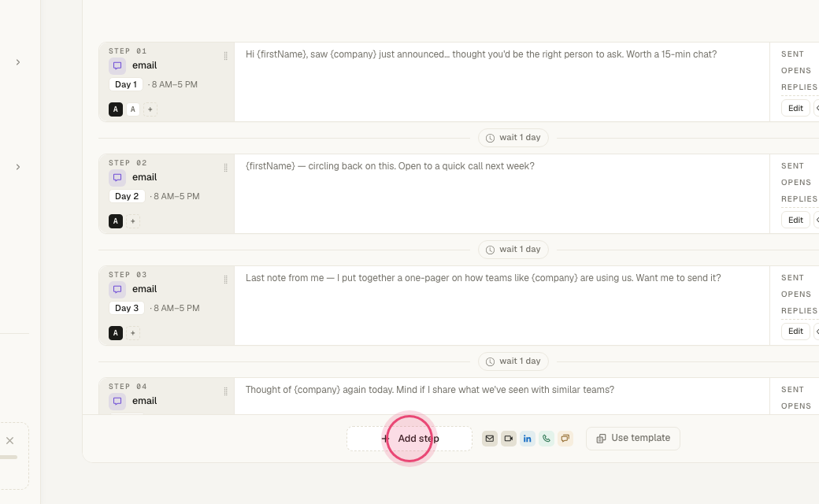Screen dimensions: 819x504
Task: Select variant A in Step 02
Action: pyautogui.click(x=116, y=221)
